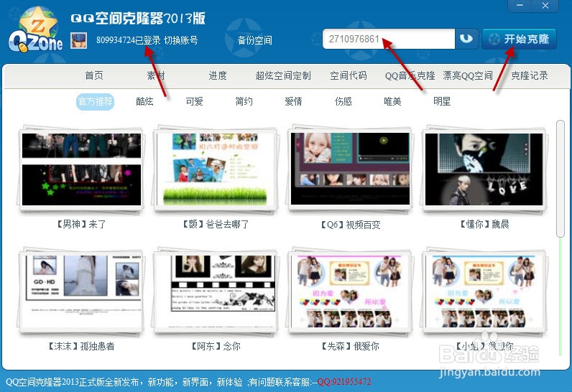Minimize the QQ空间克隆器 window
This screenshot has height=392, width=572.
pyautogui.click(x=520, y=6)
